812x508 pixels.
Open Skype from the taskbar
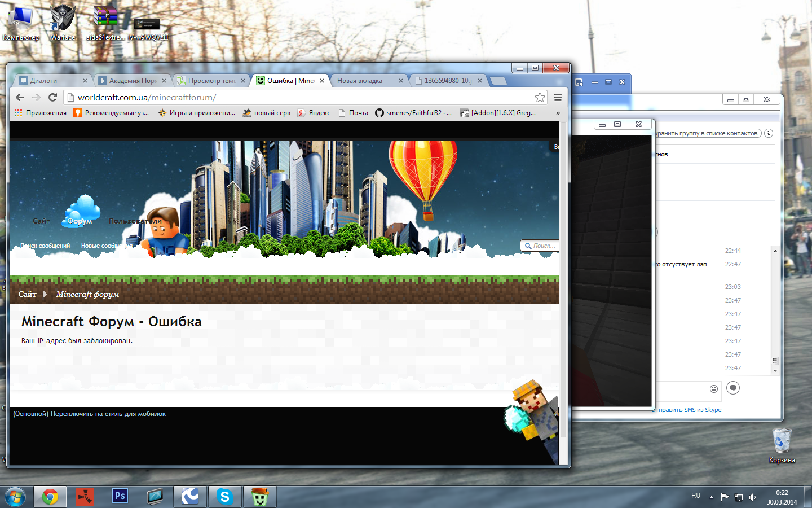click(x=225, y=497)
